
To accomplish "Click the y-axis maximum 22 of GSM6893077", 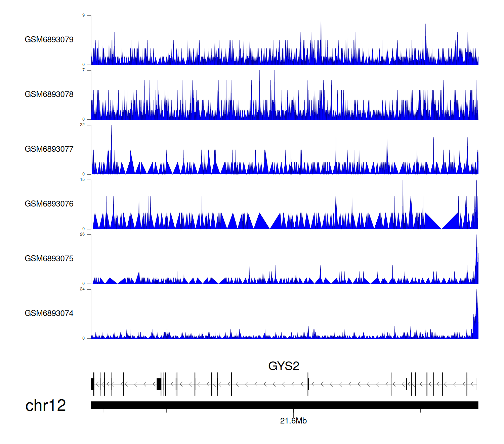I will (x=82, y=125).
